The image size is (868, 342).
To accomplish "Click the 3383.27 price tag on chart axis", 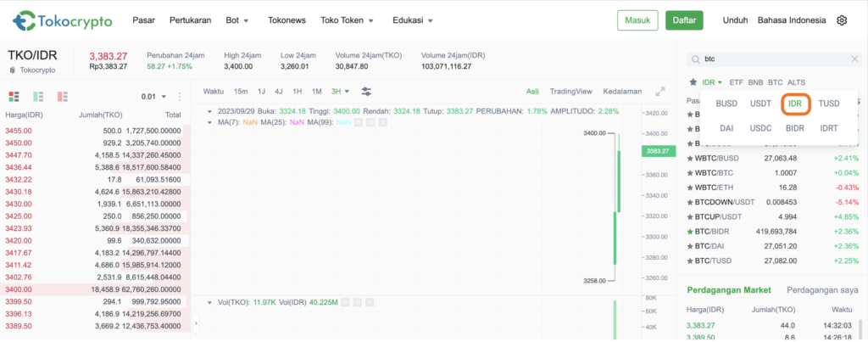I will [658, 151].
